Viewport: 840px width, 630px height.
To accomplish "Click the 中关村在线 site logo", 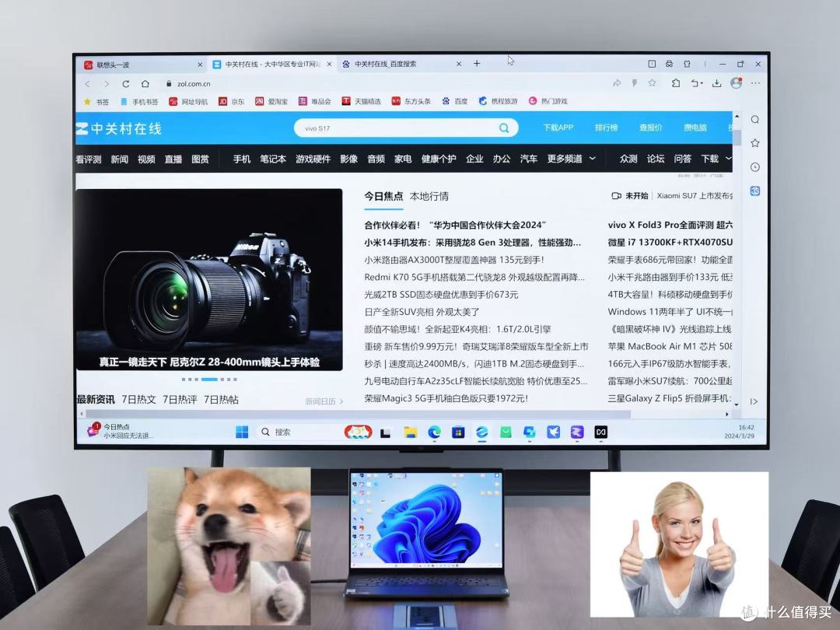I will click(x=118, y=128).
